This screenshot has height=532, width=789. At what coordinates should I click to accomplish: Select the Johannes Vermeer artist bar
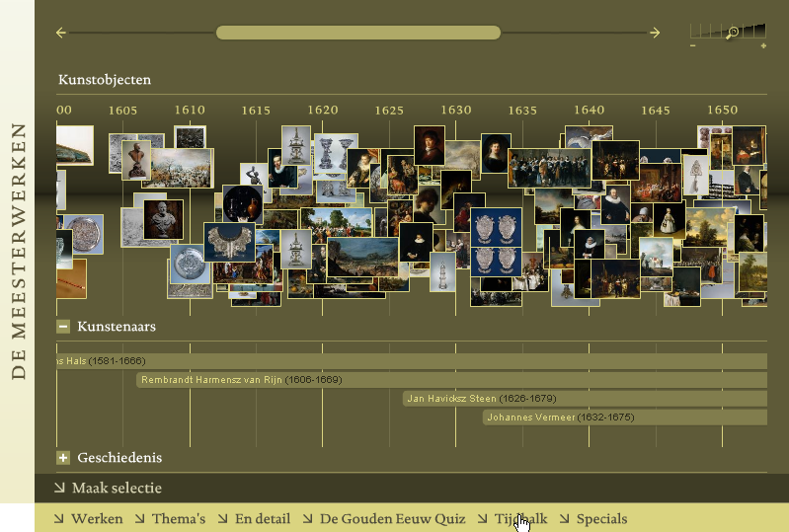(625, 417)
